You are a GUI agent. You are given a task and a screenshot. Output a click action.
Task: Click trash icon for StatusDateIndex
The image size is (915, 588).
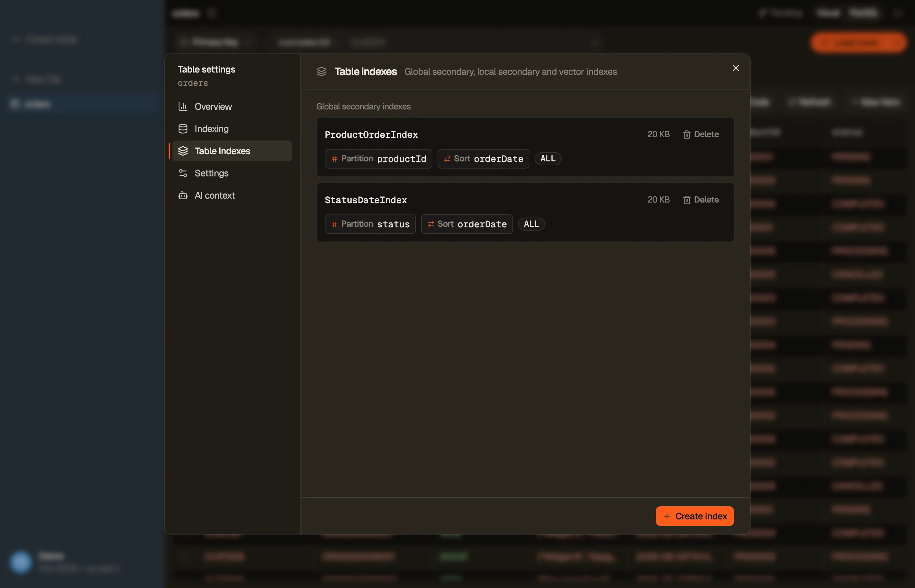pyautogui.click(x=687, y=200)
